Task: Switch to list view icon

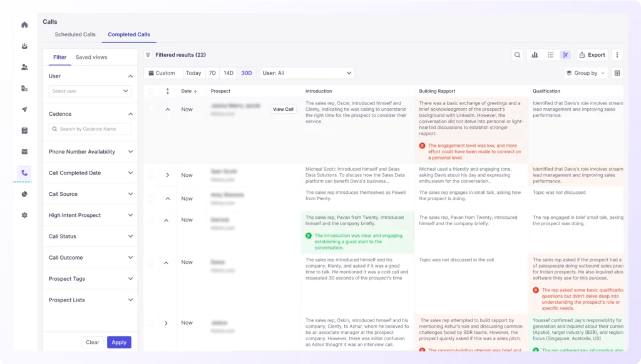Action: coord(550,55)
